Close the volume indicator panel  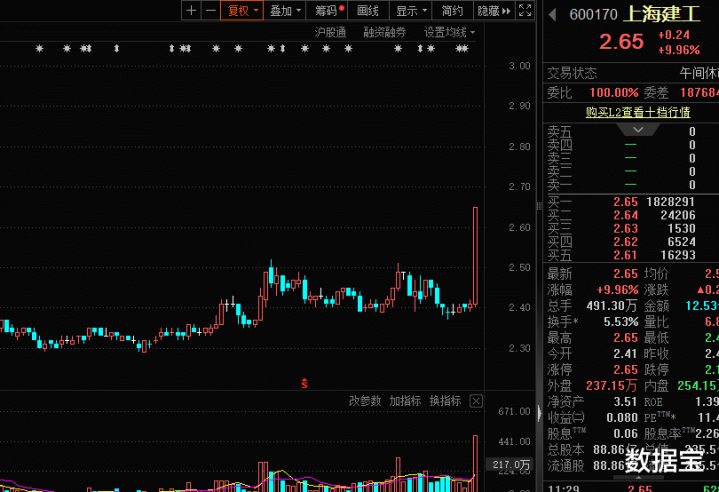[476, 402]
